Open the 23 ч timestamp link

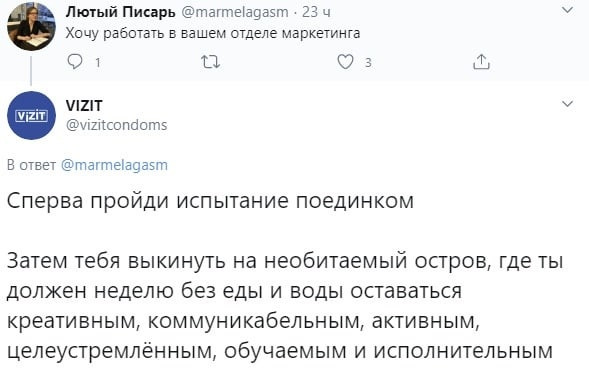click(x=316, y=12)
